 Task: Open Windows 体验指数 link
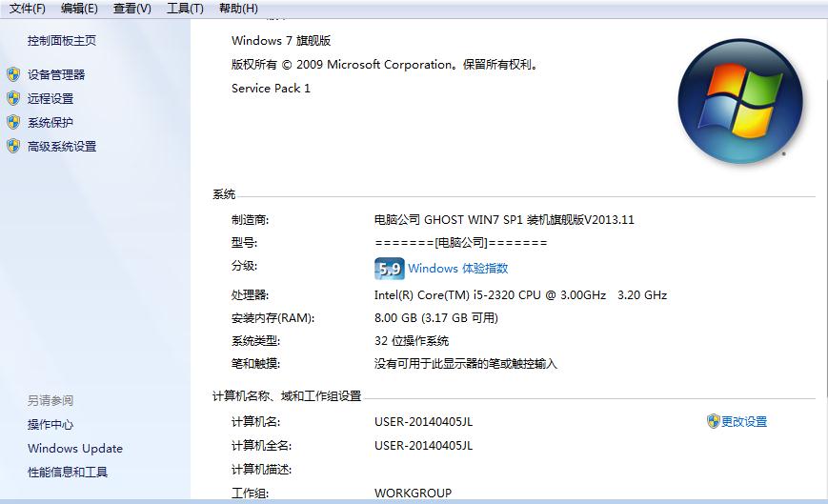click(457, 268)
